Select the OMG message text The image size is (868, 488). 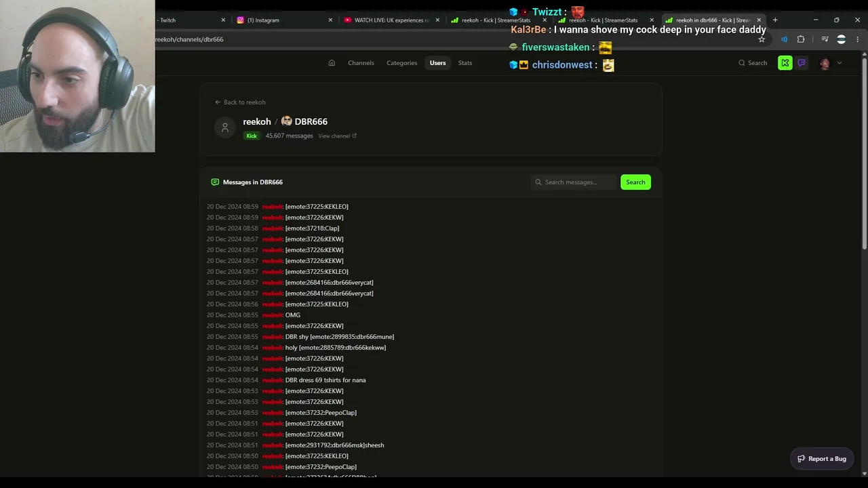pos(293,315)
